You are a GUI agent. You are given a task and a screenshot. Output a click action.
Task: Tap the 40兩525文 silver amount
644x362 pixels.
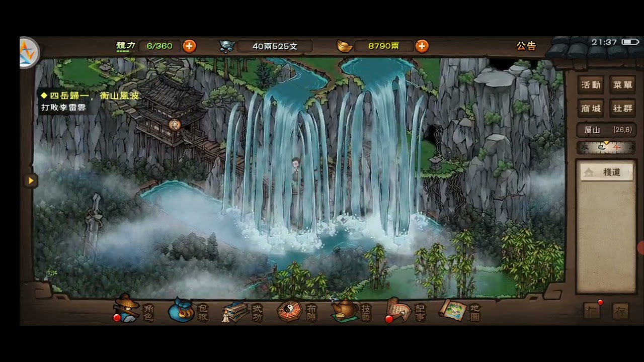pos(275,46)
